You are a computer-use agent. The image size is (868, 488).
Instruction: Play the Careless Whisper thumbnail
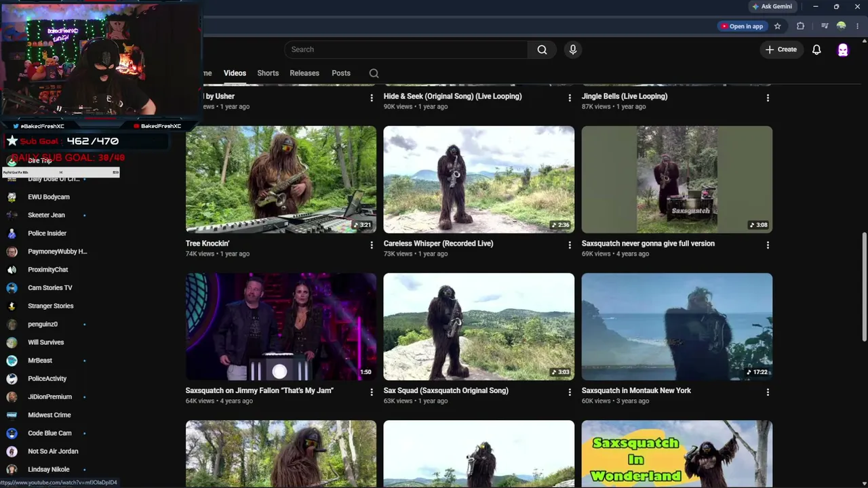click(479, 180)
